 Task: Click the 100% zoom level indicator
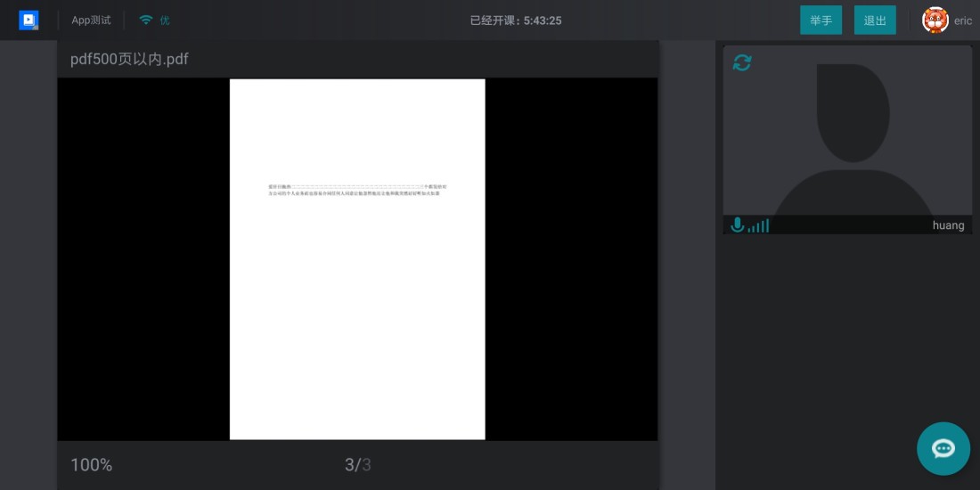click(x=91, y=465)
